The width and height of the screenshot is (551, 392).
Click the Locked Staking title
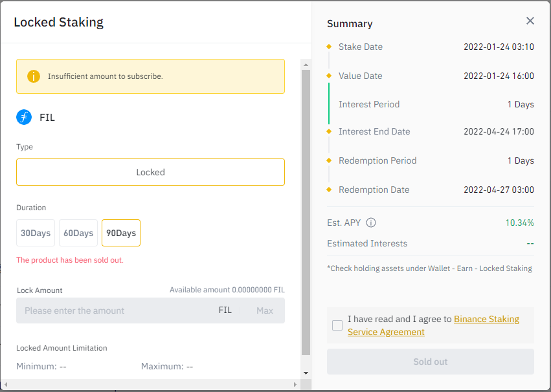[x=59, y=22]
